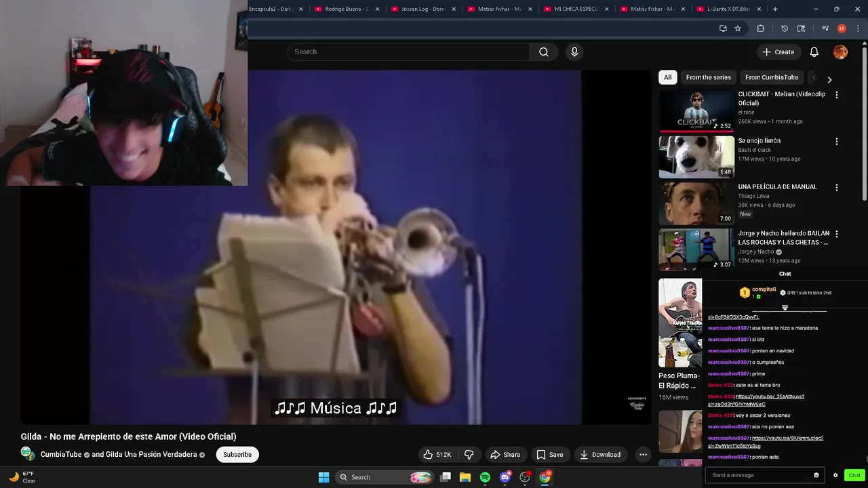Open Windows Start menu
Screen dimensions: 868x488
pyautogui.click(x=323, y=477)
